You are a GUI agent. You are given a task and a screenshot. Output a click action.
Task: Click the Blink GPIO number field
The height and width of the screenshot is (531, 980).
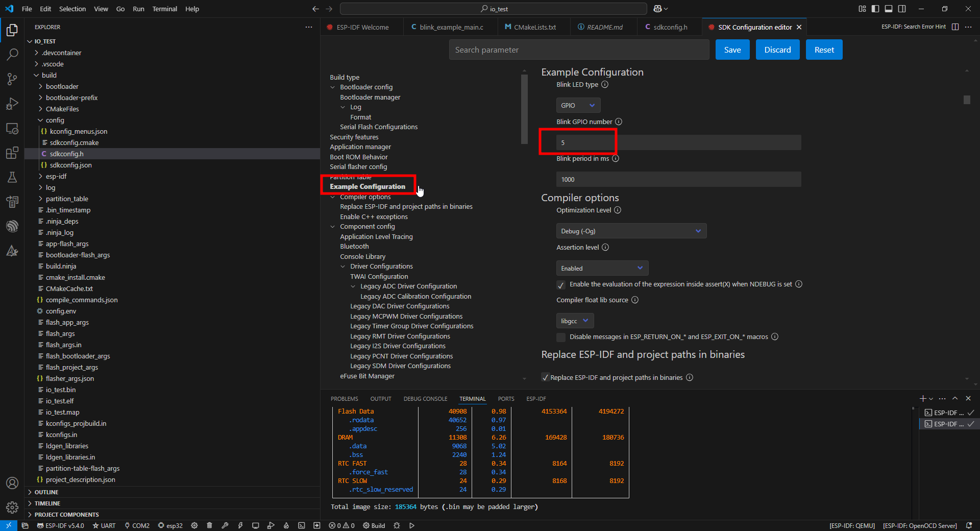pyautogui.click(x=679, y=142)
